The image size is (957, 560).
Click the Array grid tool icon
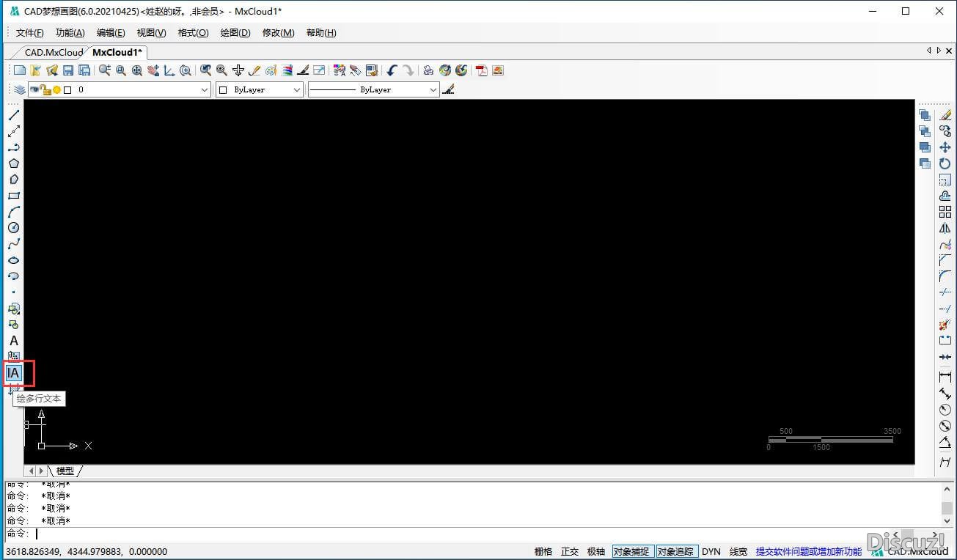pos(945,212)
